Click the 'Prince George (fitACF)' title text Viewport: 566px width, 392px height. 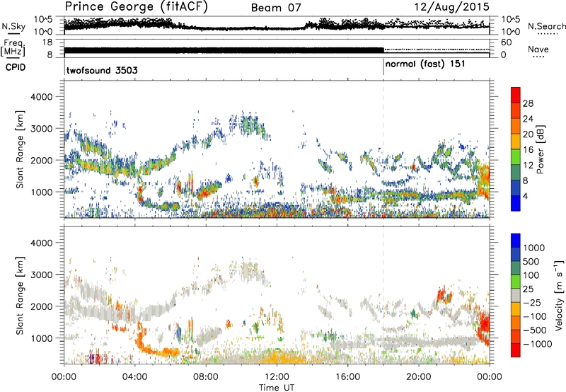coord(136,7)
